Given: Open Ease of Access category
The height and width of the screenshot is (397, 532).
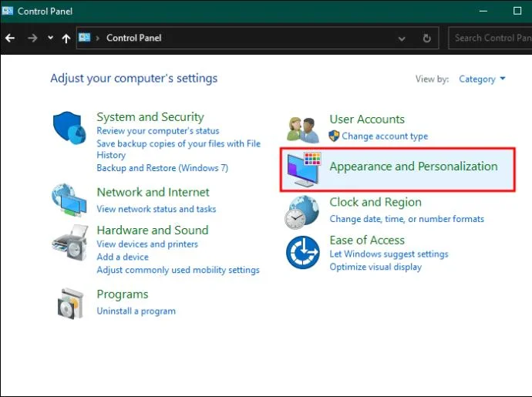Looking at the screenshot, I should 367,241.
